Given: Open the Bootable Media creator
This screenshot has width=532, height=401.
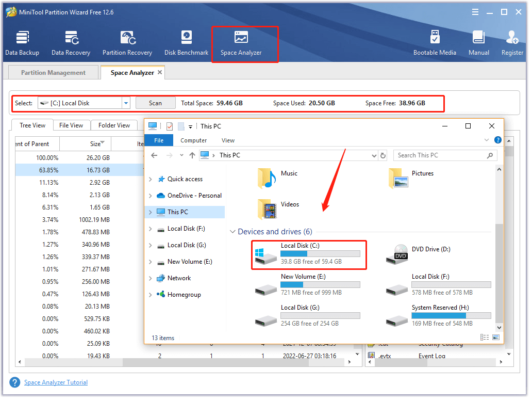Looking at the screenshot, I should coord(435,41).
